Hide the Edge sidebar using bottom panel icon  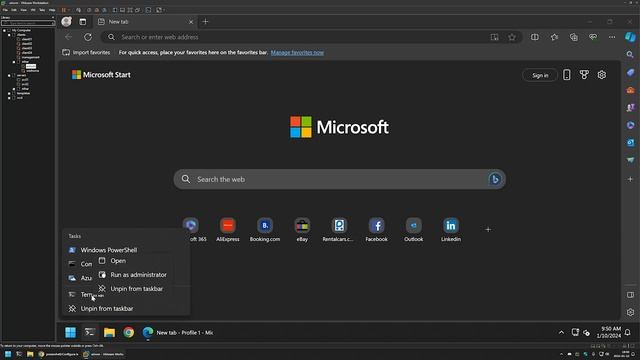(630, 295)
